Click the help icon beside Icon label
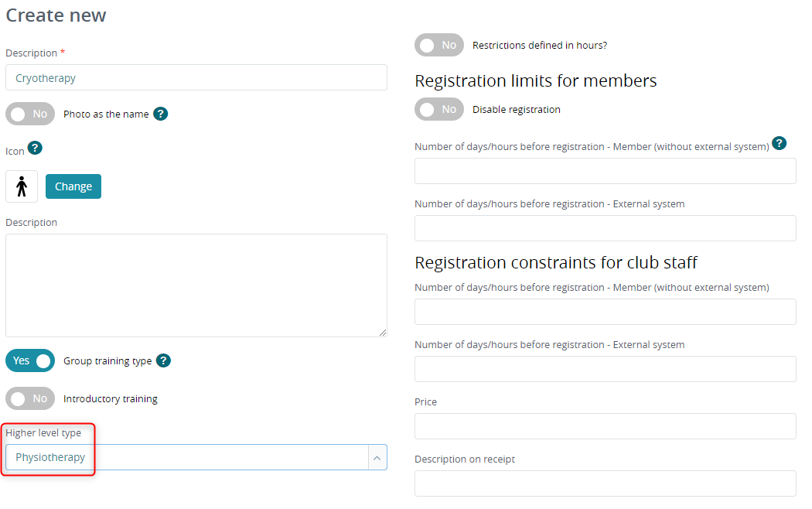Image resolution: width=812 pixels, height=509 pixels. [x=35, y=148]
